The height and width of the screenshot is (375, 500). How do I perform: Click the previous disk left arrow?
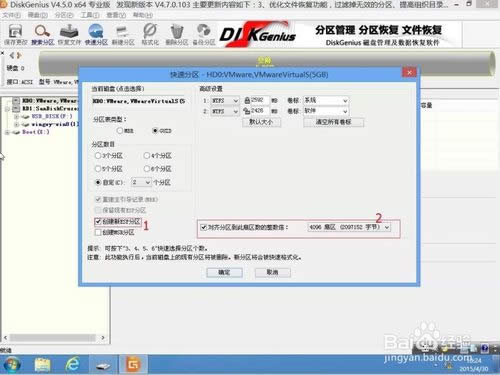(x=12, y=55)
